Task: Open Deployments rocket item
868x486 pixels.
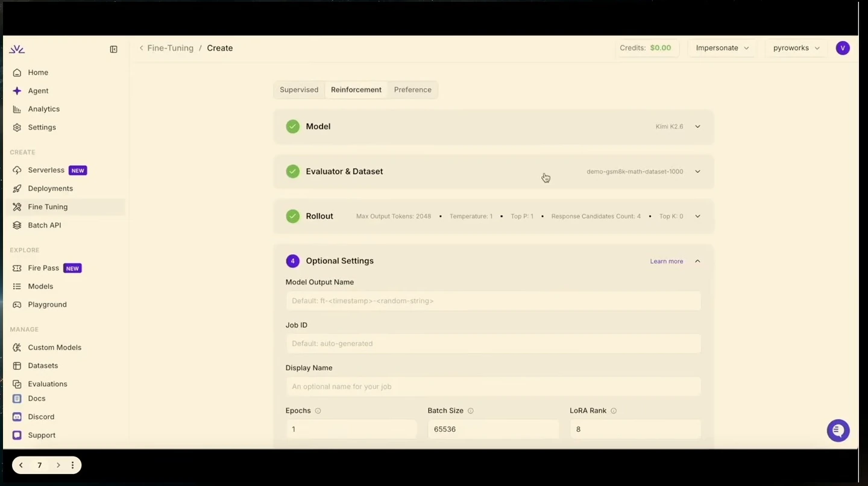Action: (50, 188)
